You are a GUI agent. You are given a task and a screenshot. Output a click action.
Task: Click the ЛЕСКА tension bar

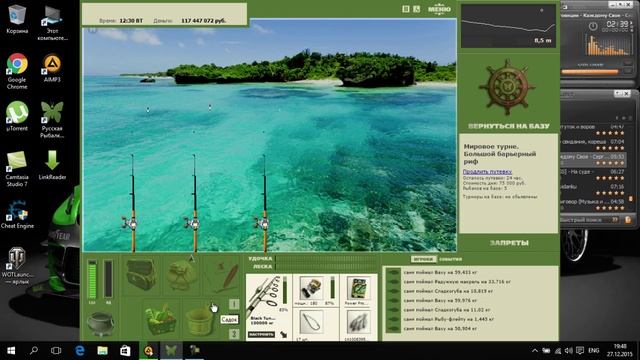click(x=327, y=267)
